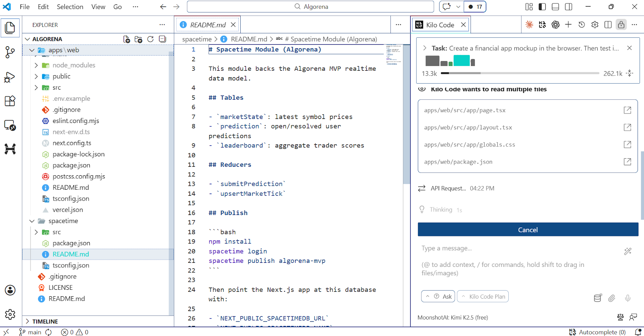Open the Source Control view
The image size is (644, 336).
10,52
